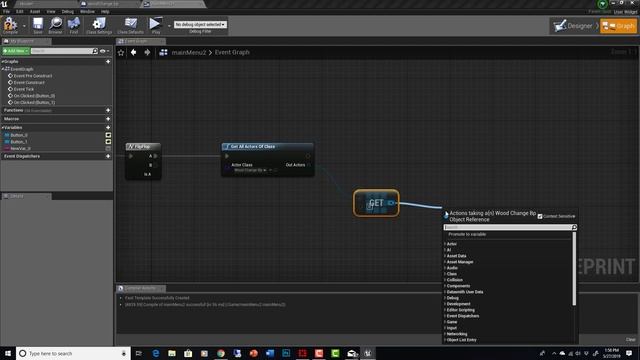The width and height of the screenshot is (640, 360).
Task: Expand the Components category
Action: click(445, 286)
